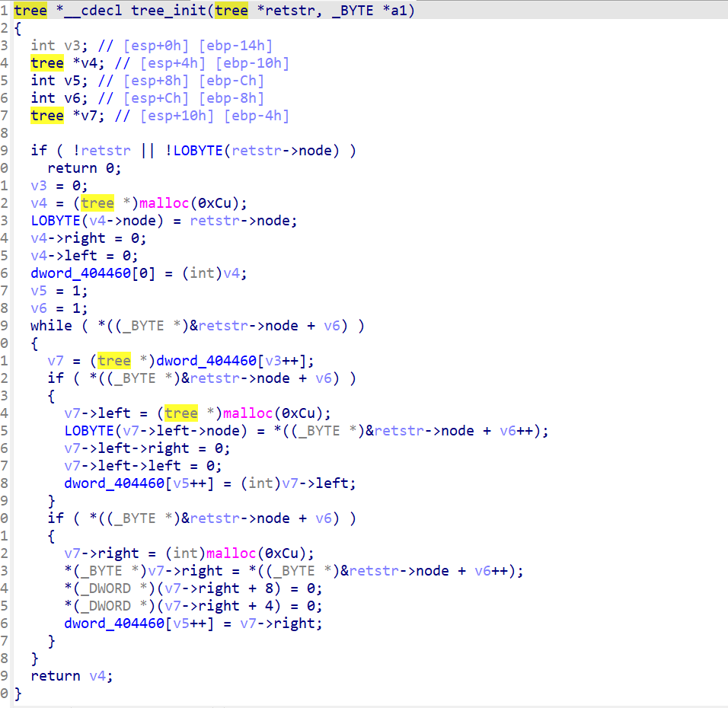Click the final 'return v4;' statement
The width and height of the screenshot is (728, 708).
tap(72, 676)
